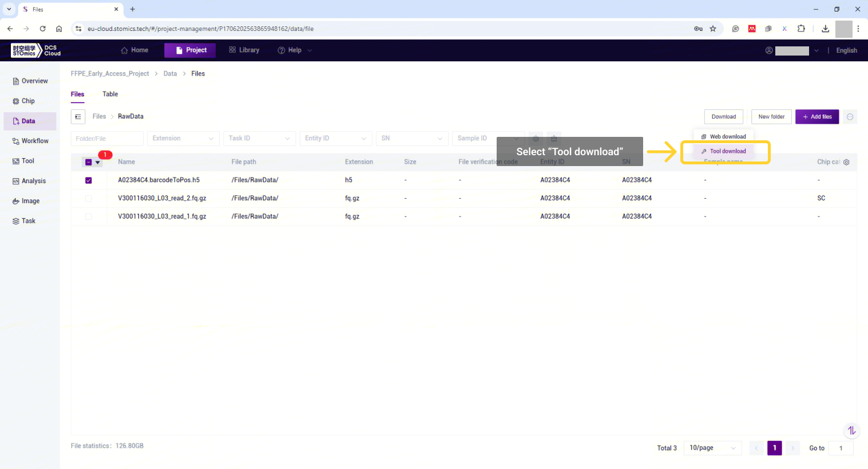Select the V300116030_L03_read_2.fq.gz checkbox
868x469 pixels.
click(x=89, y=199)
